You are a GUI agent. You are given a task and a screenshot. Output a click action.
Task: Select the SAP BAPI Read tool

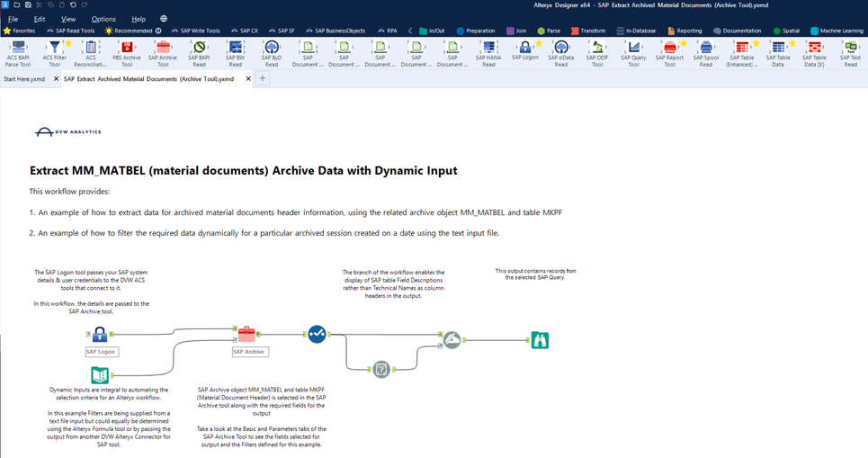tap(200, 53)
